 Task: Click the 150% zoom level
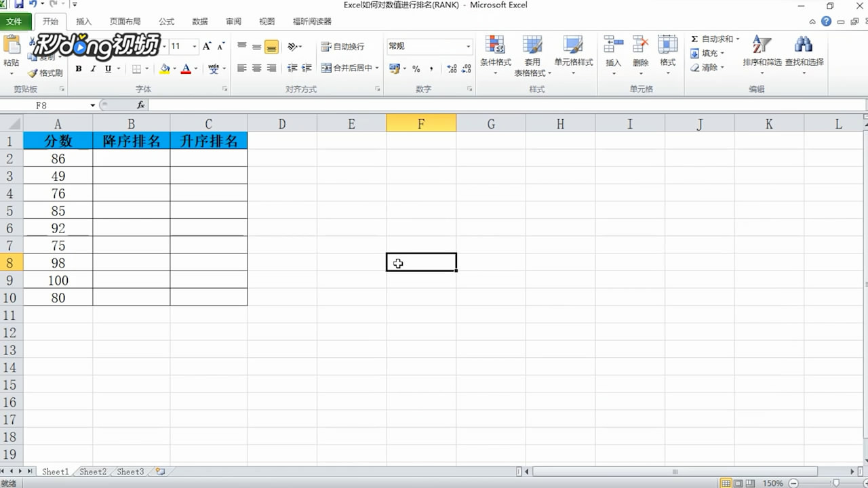(x=773, y=483)
